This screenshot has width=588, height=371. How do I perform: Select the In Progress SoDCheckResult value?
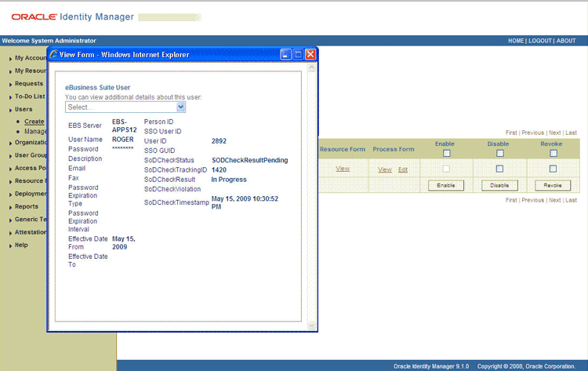pos(229,180)
